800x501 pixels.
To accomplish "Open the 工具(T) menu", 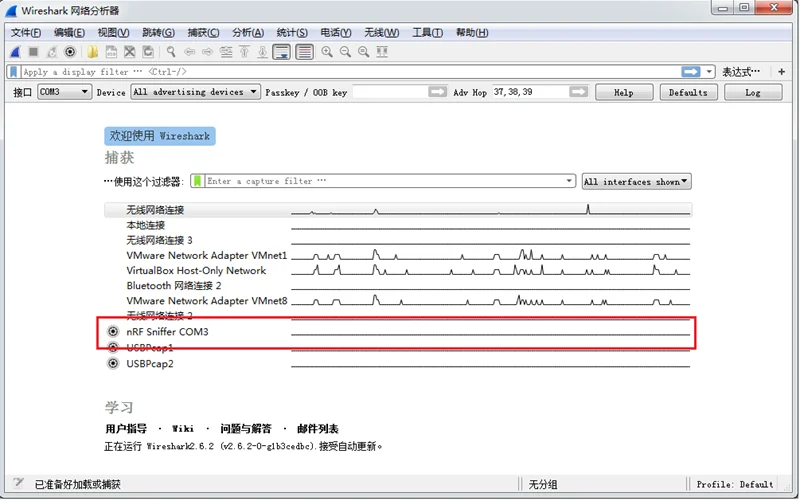I will pos(428,33).
